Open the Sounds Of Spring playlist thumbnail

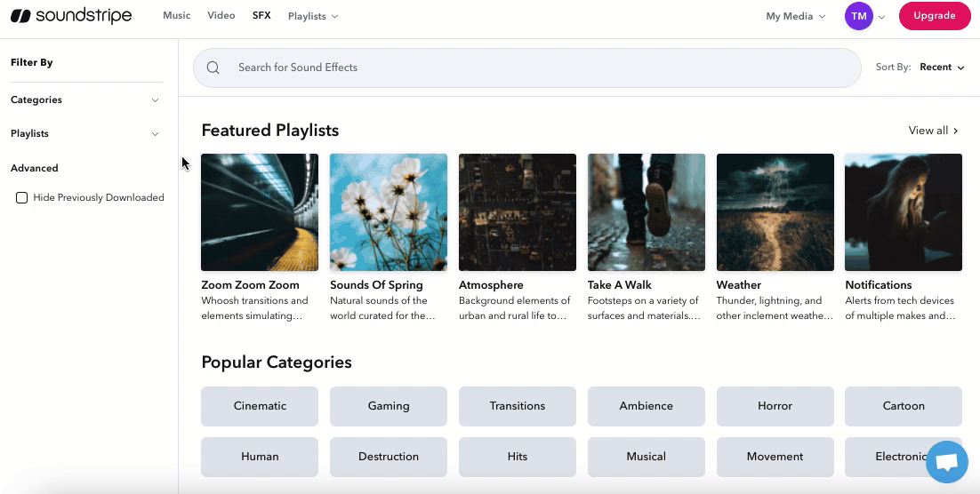pyautogui.click(x=389, y=212)
